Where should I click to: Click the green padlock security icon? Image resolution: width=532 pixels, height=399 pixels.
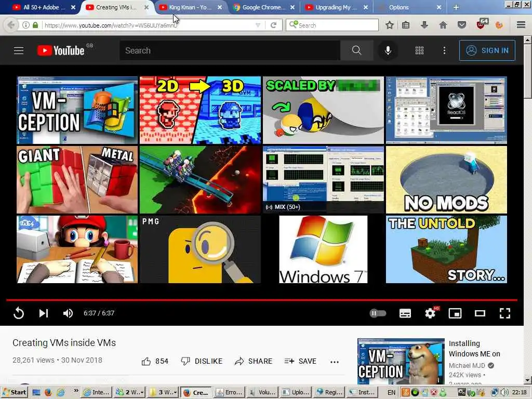[x=35, y=25]
